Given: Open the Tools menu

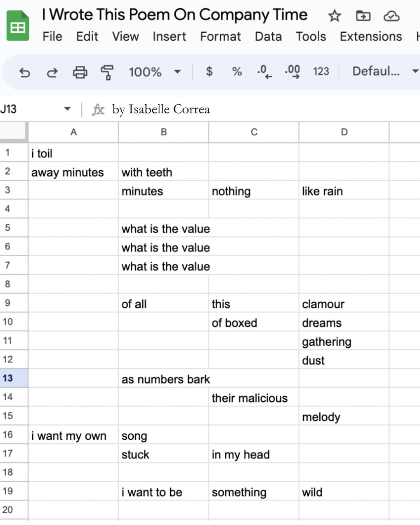Looking at the screenshot, I should pyautogui.click(x=311, y=37).
